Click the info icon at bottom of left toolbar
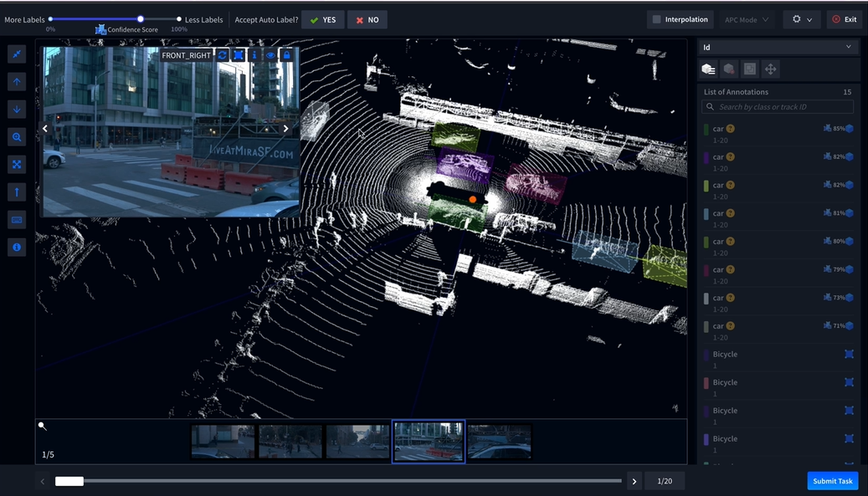 pyautogui.click(x=17, y=248)
